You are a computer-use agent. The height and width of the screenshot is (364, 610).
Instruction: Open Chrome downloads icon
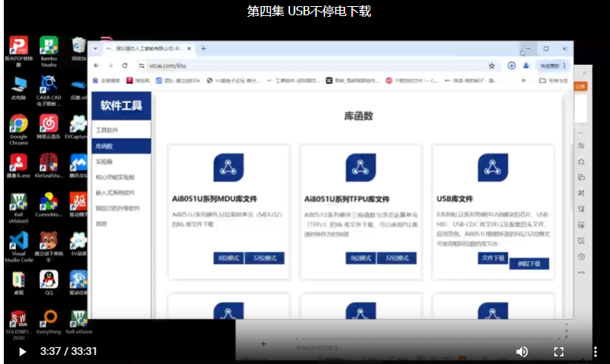[x=512, y=66]
